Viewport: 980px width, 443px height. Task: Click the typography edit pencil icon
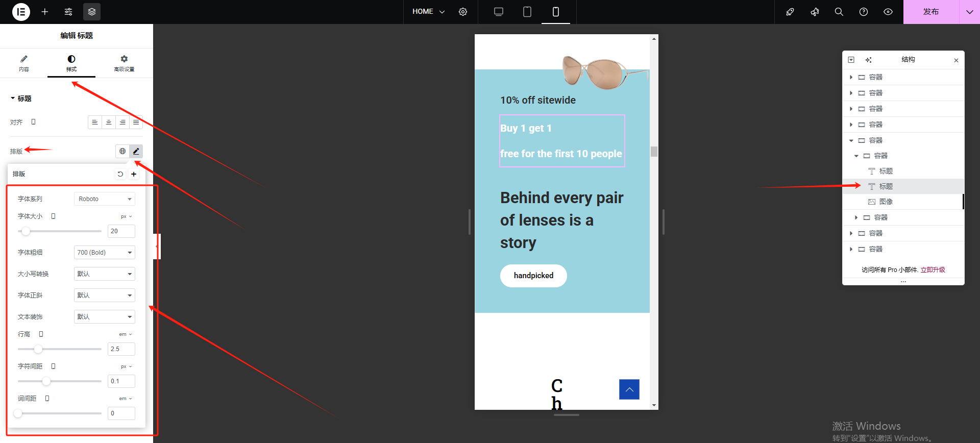coord(136,151)
